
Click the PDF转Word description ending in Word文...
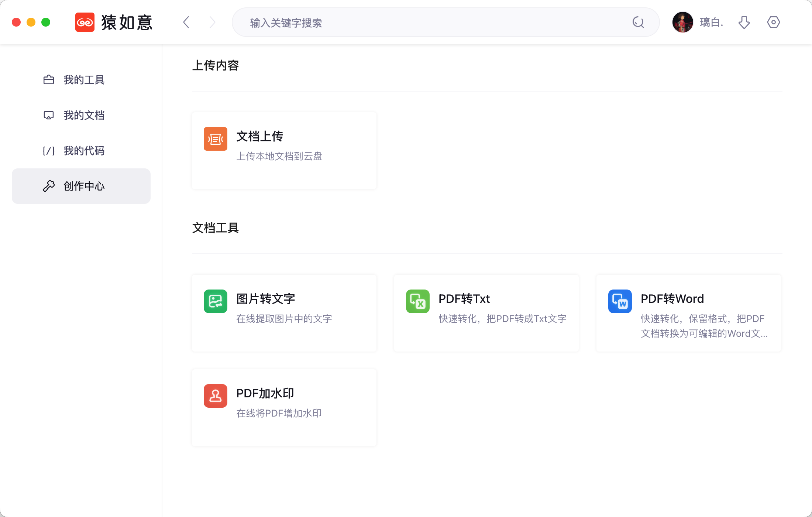coord(704,326)
